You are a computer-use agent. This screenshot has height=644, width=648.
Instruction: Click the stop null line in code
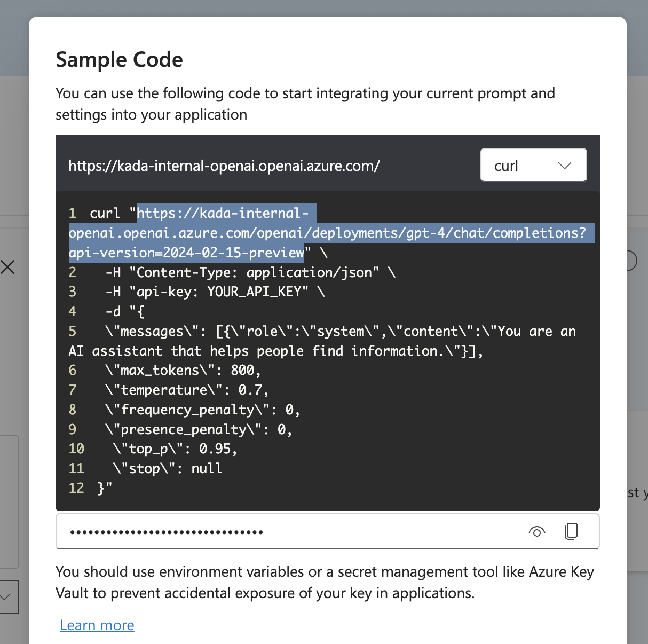167,468
